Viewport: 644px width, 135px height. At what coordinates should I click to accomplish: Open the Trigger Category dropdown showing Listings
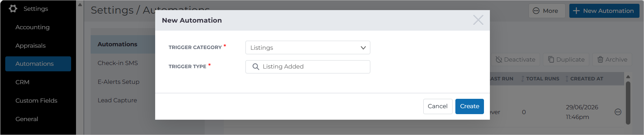[x=308, y=48]
